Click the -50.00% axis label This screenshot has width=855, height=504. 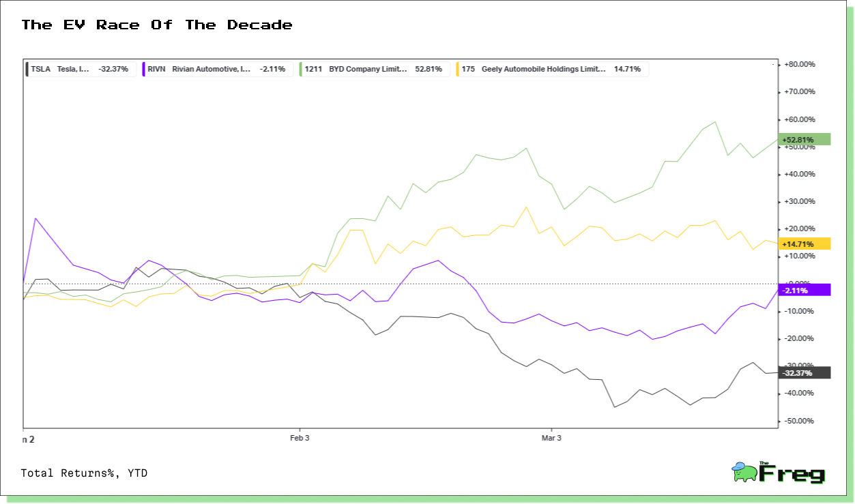coord(800,421)
